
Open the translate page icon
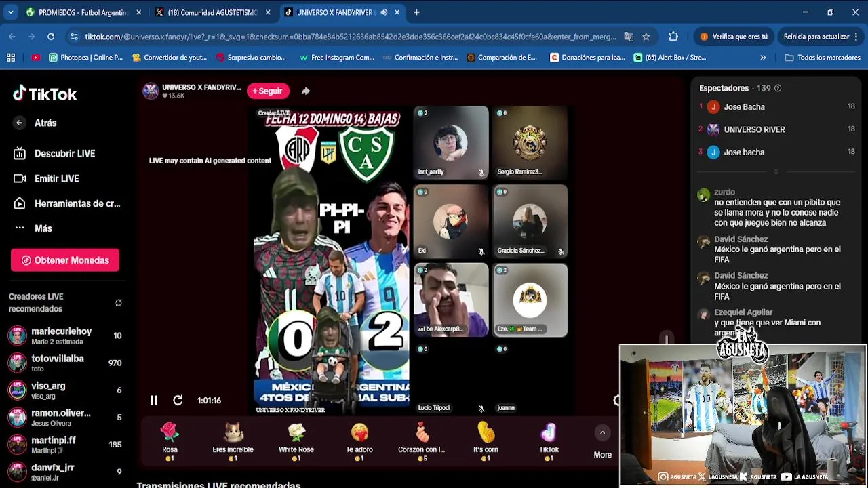629,37
